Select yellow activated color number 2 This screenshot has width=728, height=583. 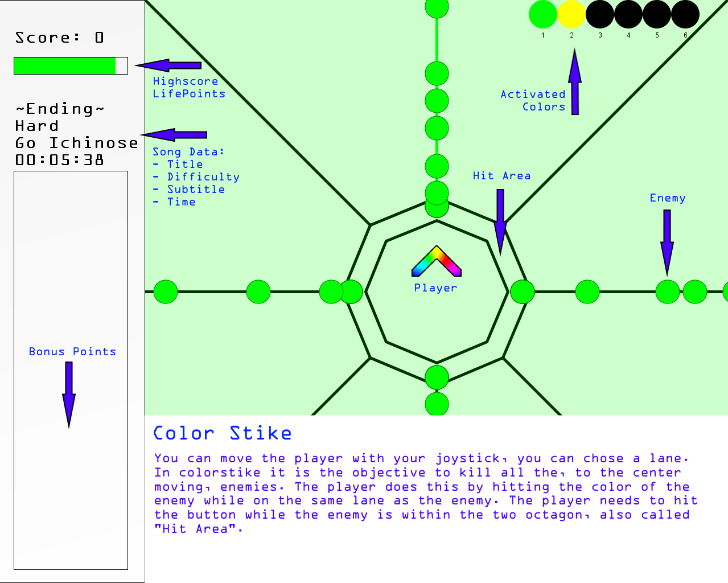571,14
